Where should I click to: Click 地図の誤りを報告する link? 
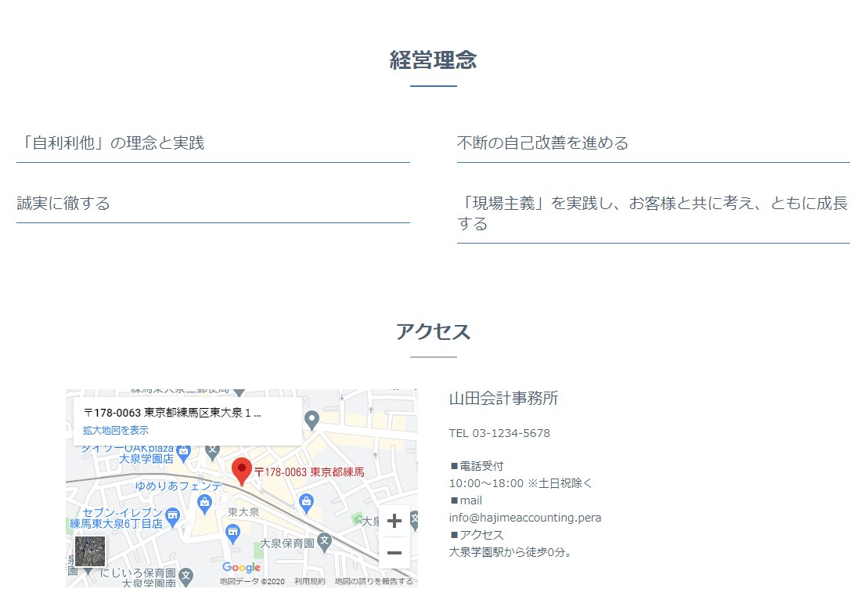click(373, 581)
